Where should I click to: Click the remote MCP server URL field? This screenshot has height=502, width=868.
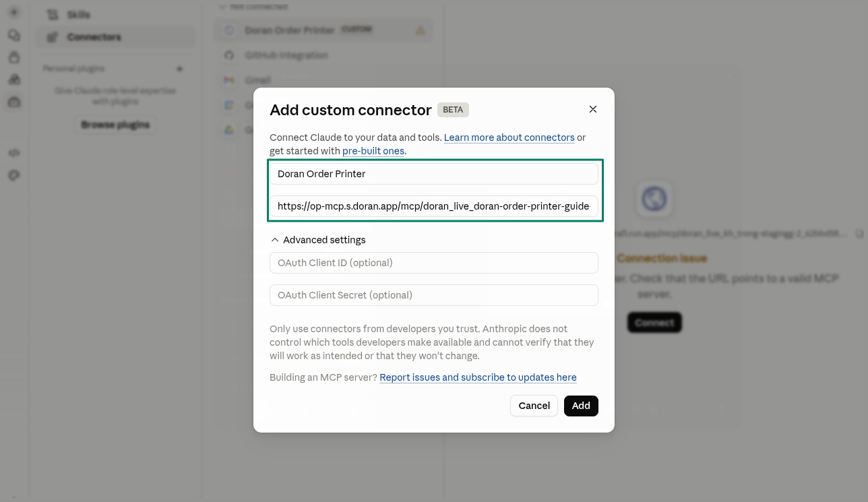434,206
